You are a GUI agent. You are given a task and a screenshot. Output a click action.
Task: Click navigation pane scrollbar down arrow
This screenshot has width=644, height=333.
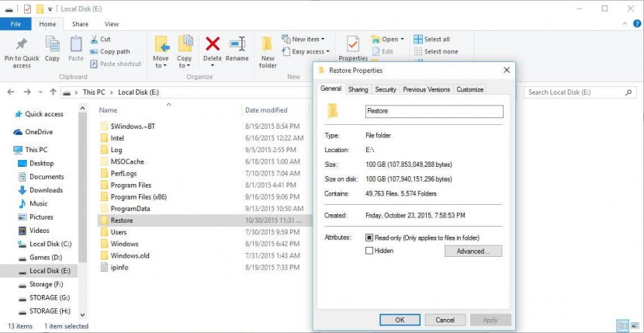click(x=82, y=315)
